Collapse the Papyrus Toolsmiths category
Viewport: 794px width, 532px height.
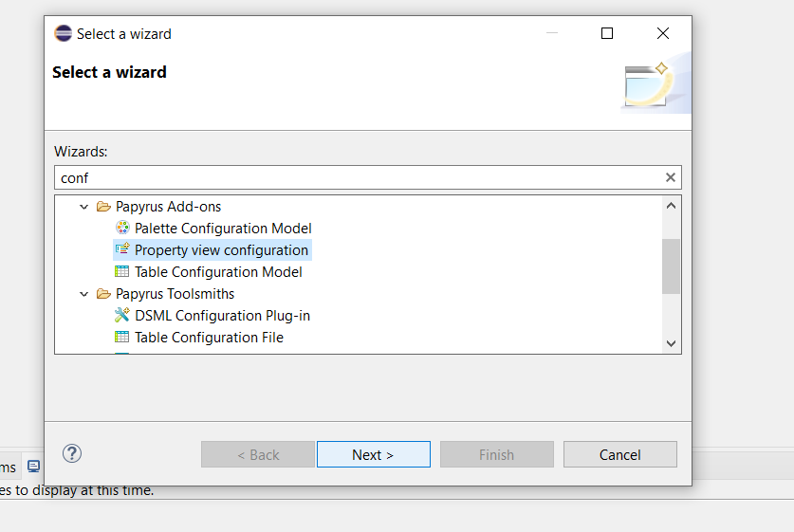coord(84,294)
